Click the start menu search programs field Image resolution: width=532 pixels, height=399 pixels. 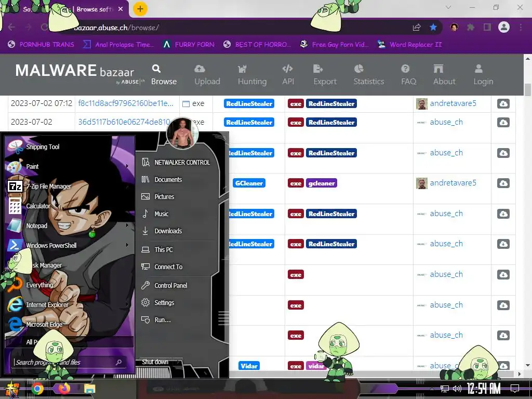(70, 362)
